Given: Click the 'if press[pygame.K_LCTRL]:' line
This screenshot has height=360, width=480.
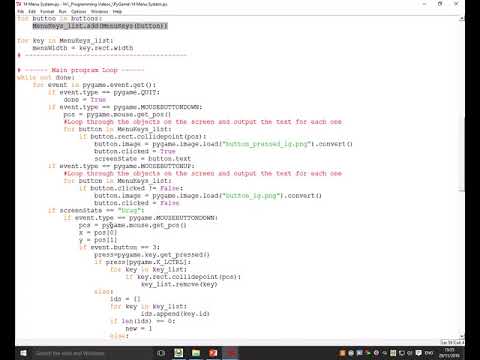Looking at the screenshot, I should click(143, 262).
